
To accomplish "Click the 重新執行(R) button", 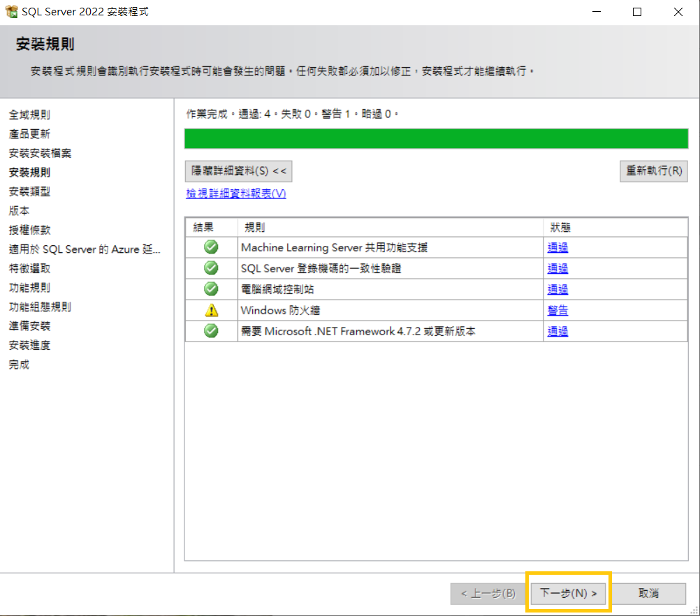I will click(654, 171).
